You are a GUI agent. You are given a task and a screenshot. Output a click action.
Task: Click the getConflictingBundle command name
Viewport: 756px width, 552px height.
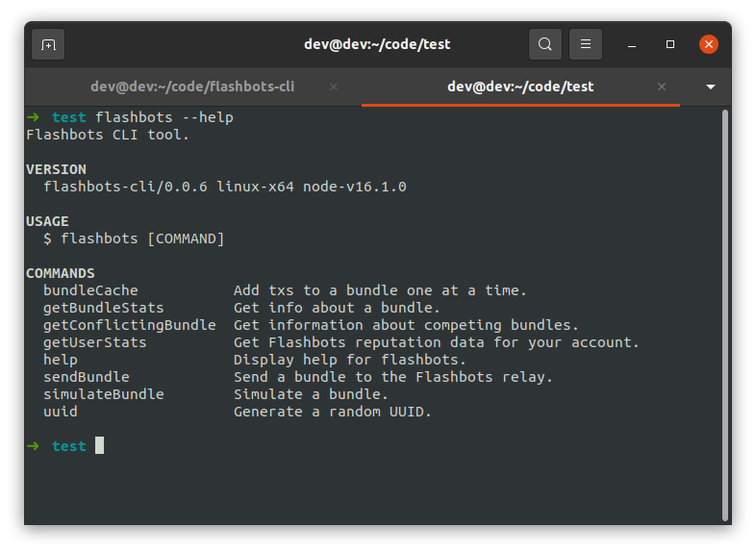coord(129,325)
